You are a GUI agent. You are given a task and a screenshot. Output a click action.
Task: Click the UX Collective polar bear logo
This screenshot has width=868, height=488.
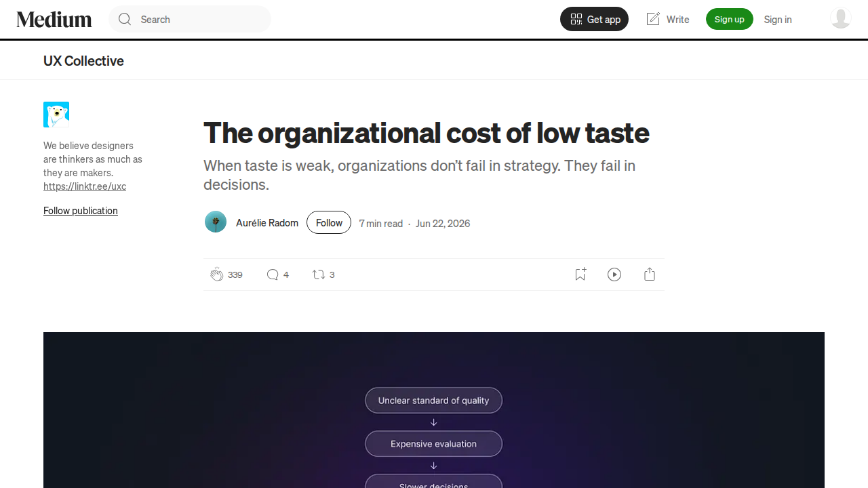coord(56,115)
